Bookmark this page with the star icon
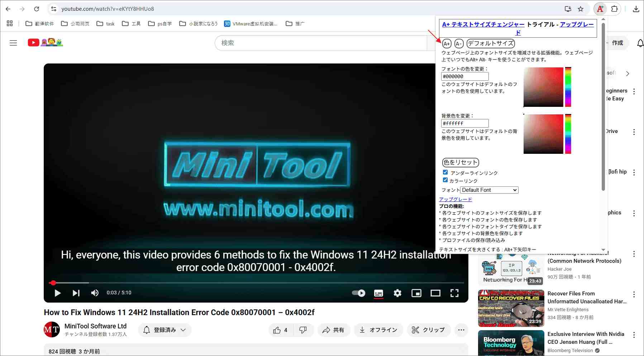 point(581,9)
